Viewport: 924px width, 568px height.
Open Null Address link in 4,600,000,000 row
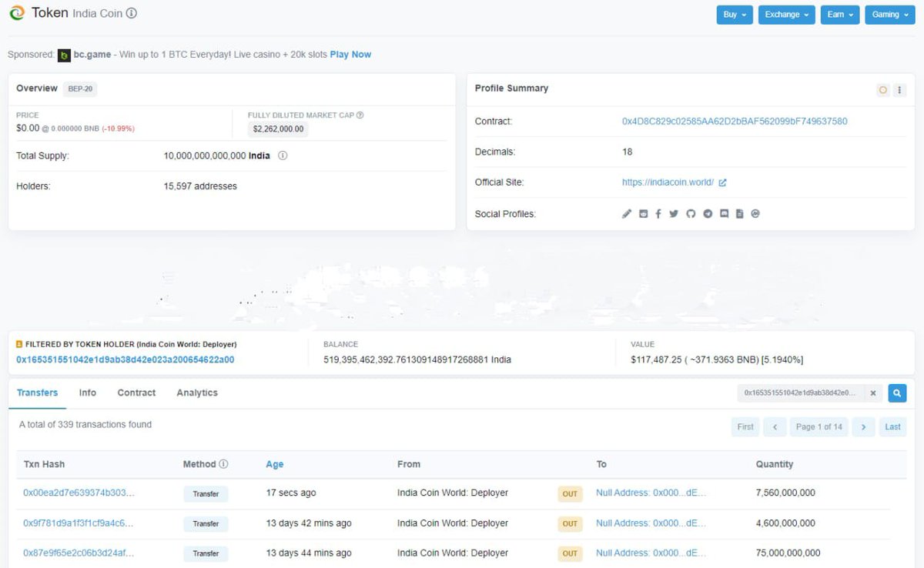coord(651,523)
